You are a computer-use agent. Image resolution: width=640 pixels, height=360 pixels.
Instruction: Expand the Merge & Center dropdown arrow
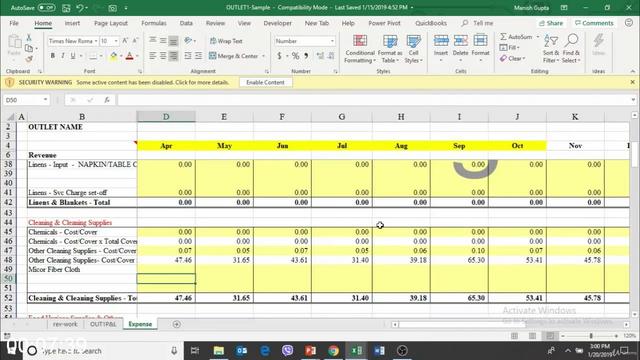(264, 56)
